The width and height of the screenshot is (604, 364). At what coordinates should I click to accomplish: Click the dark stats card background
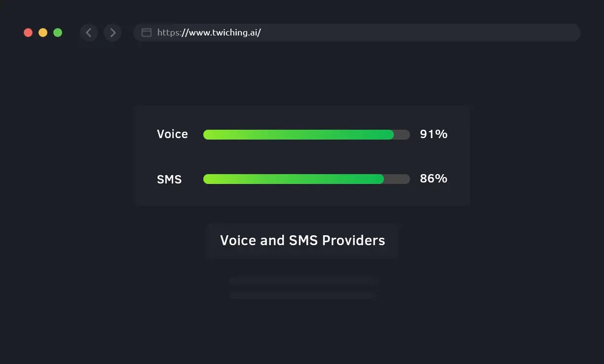[x=302, y=156]
